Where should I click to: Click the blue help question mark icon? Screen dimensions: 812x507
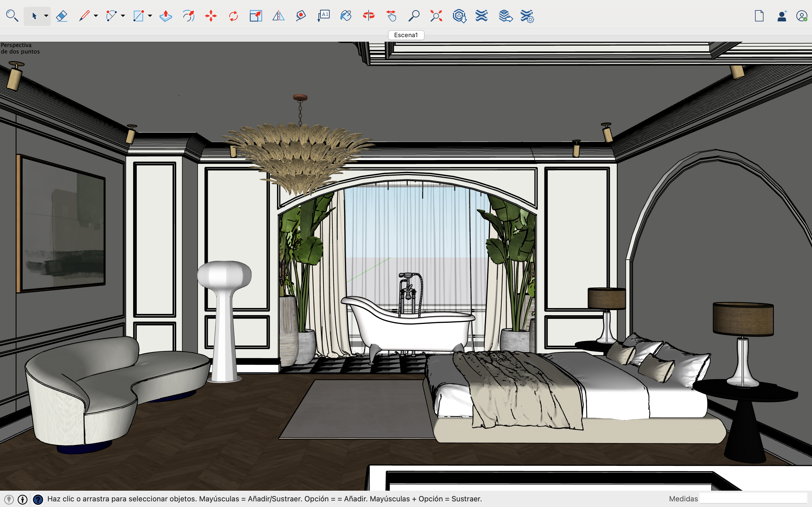[x=38, y=499]
